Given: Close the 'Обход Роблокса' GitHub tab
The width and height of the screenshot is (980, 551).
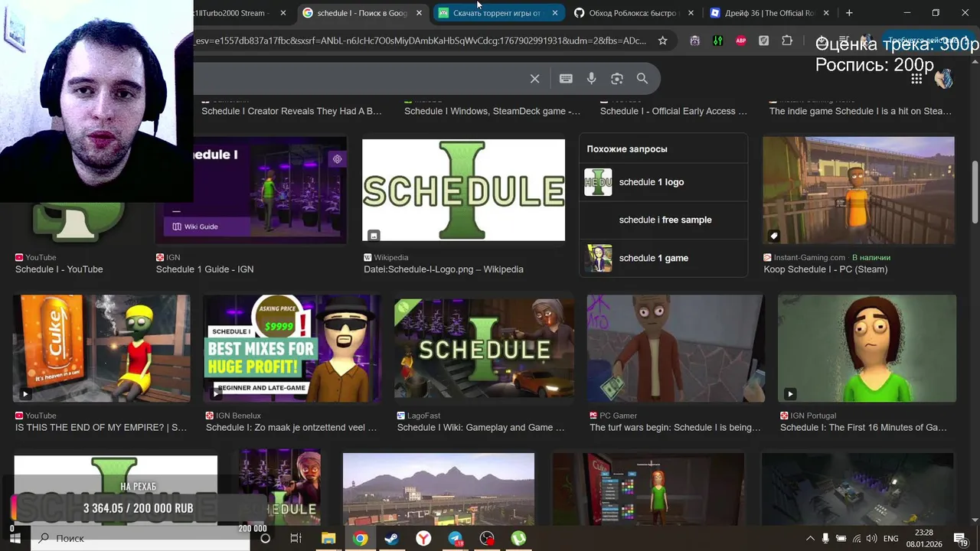Looking at the screenshot, I should tap(691, 13).
